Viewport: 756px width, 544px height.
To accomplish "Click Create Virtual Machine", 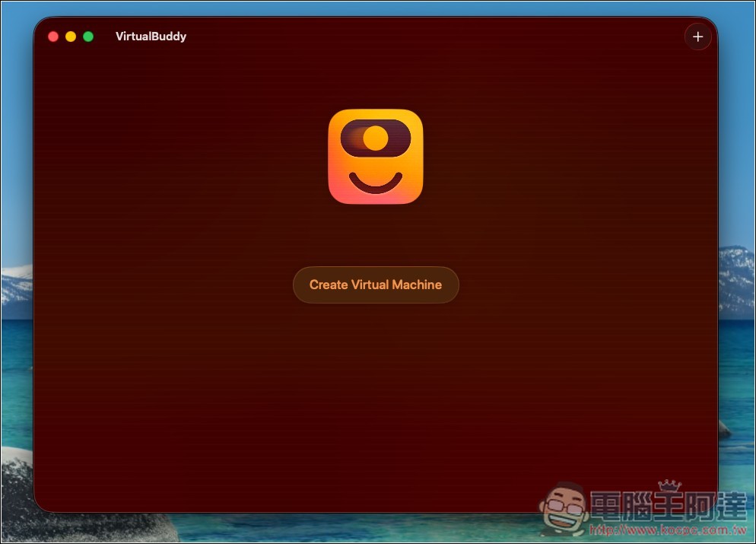I will click(x=376, y=285).
